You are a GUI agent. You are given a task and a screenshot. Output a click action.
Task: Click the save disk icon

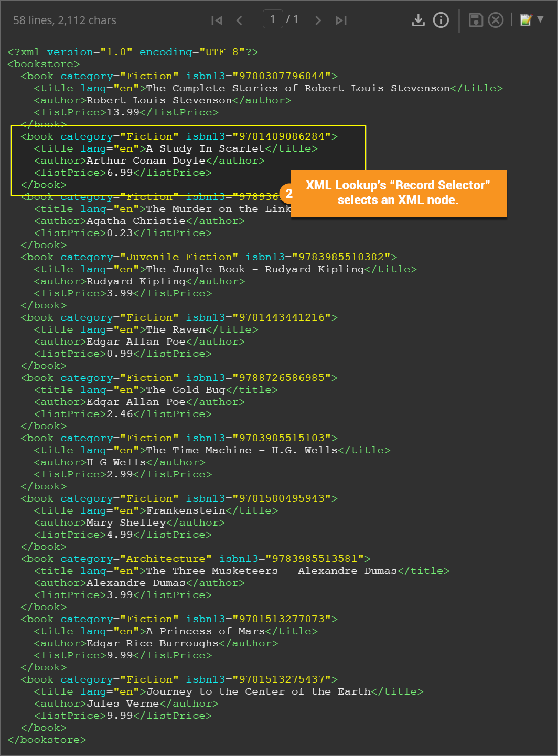pos(476,20)
